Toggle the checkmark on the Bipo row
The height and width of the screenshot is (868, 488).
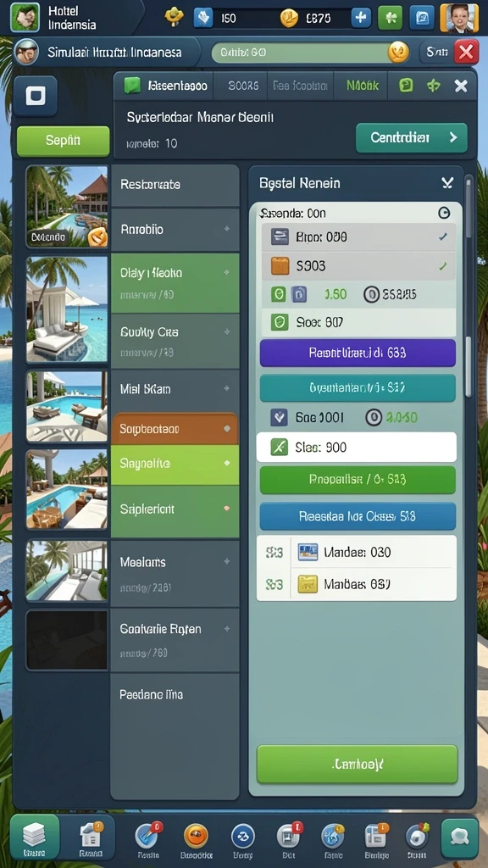point(442,237)
